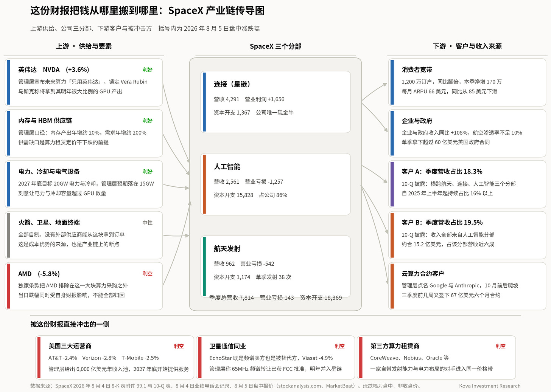This screenshot has width=551, height=392.
Task: Click 利空 tag on 卫星通信同业 card
Action: click(340, 346)
